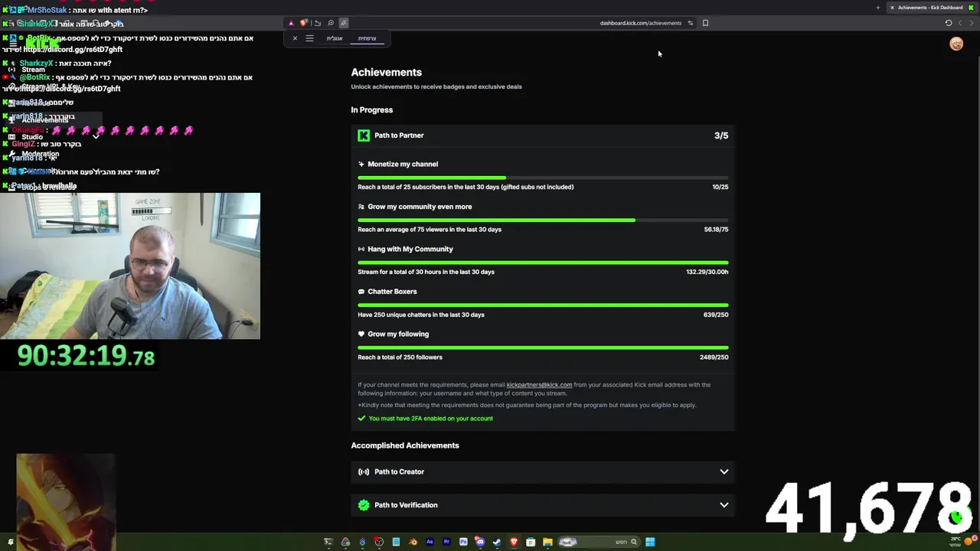Click the Path to Verification green badge icon
980x551 pixels.
pos(364,505)
